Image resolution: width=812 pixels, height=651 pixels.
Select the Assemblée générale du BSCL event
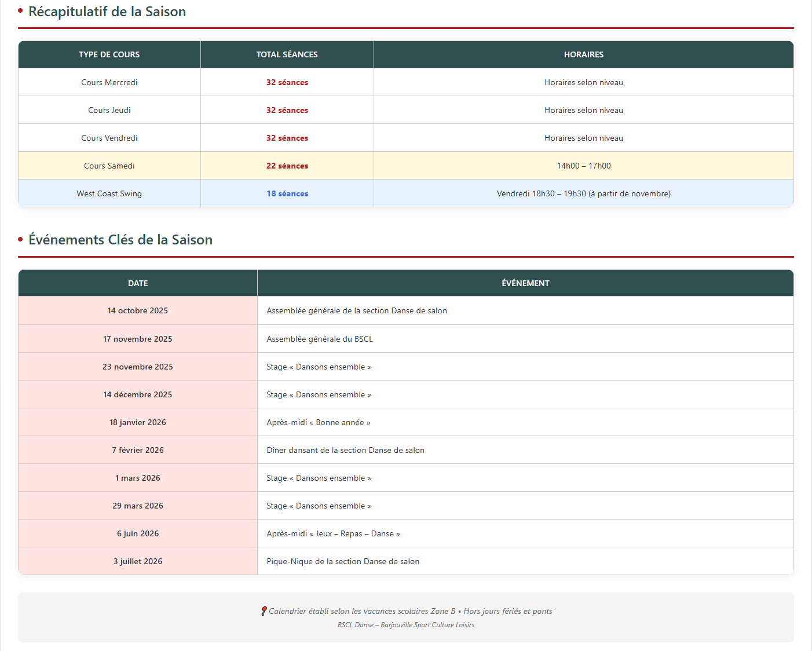(320, 339)
